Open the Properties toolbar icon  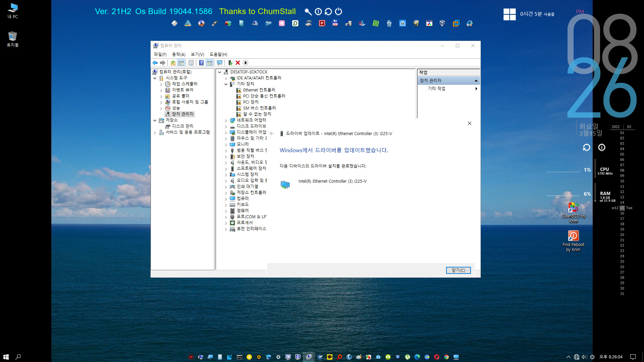(191, 63)
